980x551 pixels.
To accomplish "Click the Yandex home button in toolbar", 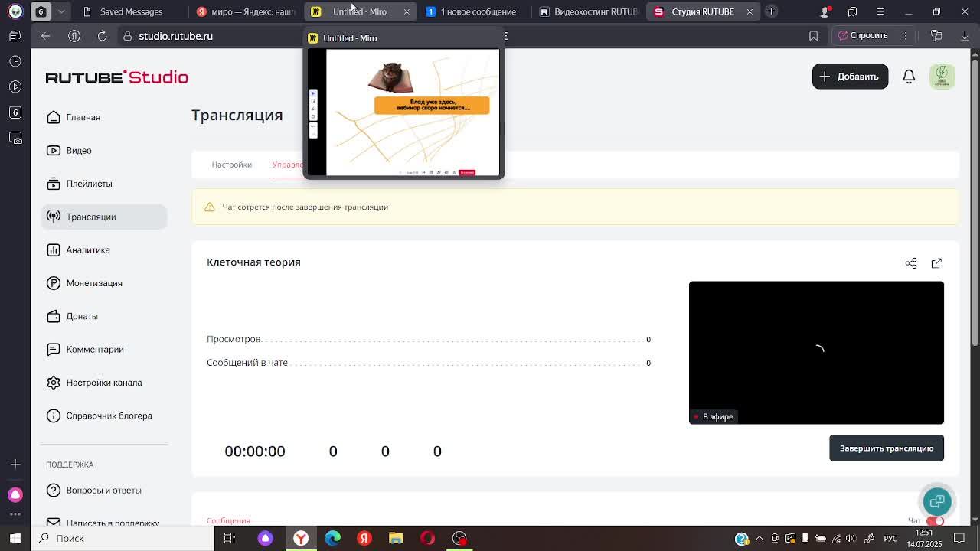I will (74, 36).
